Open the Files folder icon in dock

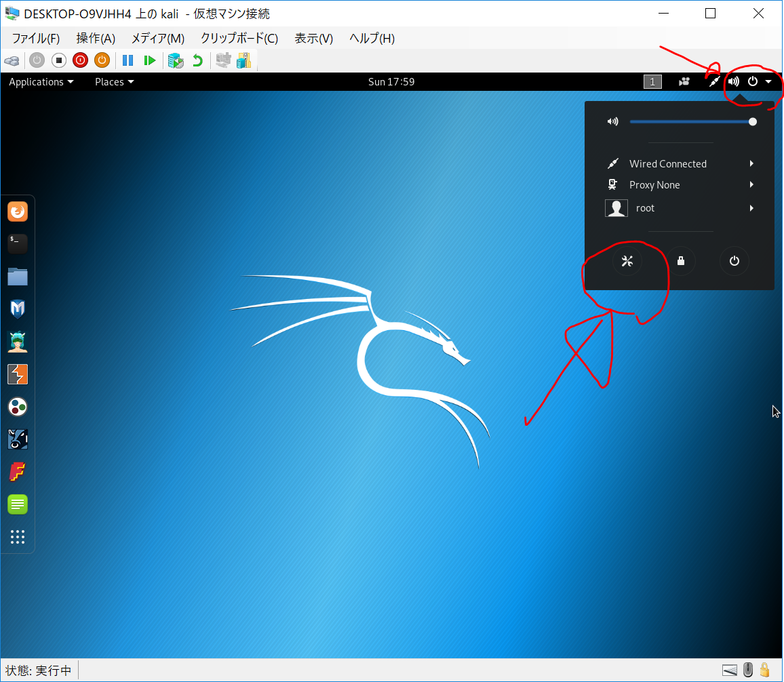pos(18,277)
